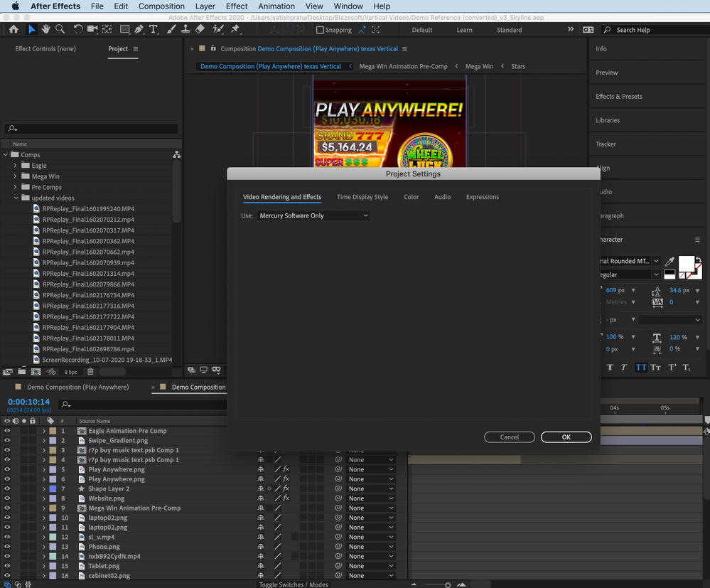
Task: Select the Hand tool in the toolbar
Action: pyautogui.click(x=45, y=29)
